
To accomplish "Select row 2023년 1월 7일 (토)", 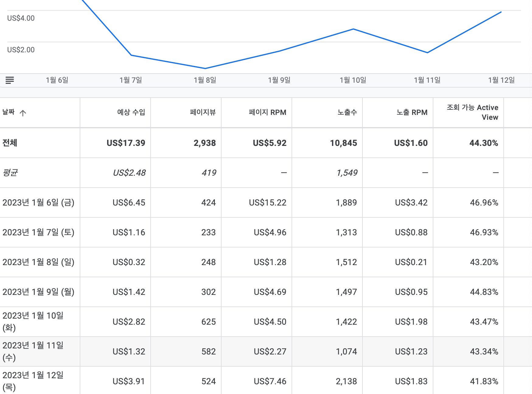I will tap(38, 232).
